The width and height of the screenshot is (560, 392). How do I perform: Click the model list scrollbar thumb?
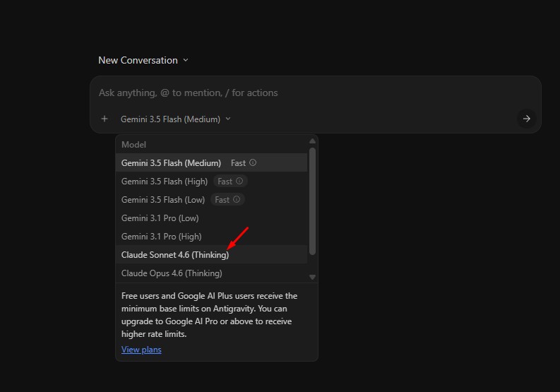tap(312, 201)
